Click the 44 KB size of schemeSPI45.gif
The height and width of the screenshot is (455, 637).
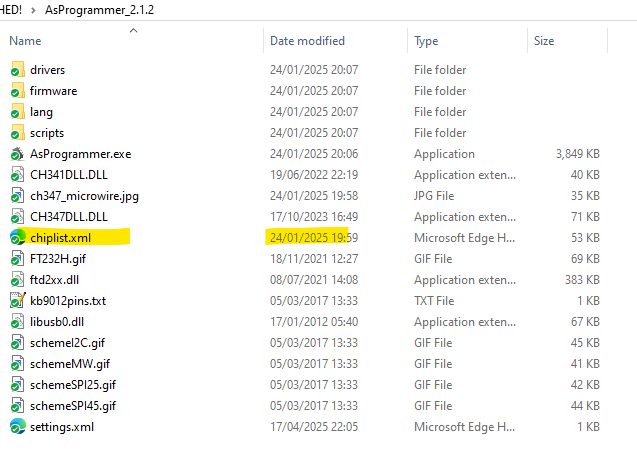(585, 406)
